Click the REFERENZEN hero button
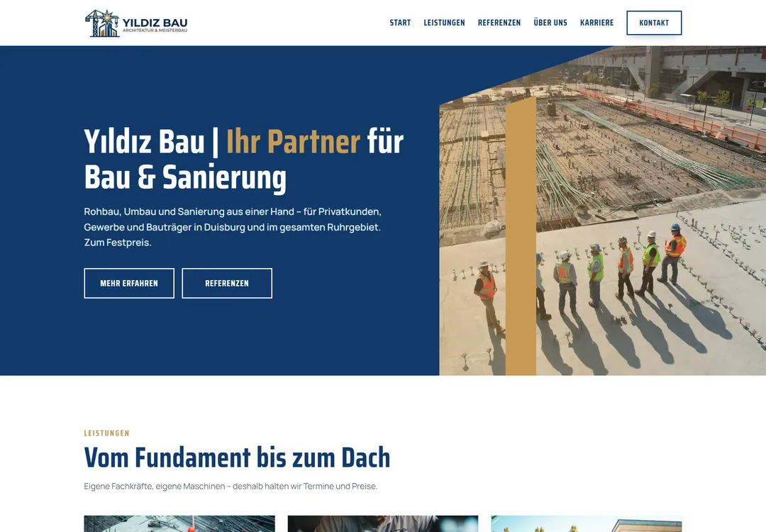766x532 pixels. point(227,283)
